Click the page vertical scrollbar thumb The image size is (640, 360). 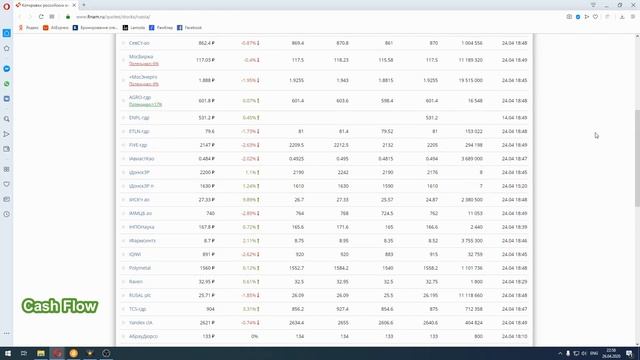pyautogui.click(x=637, y=158)
